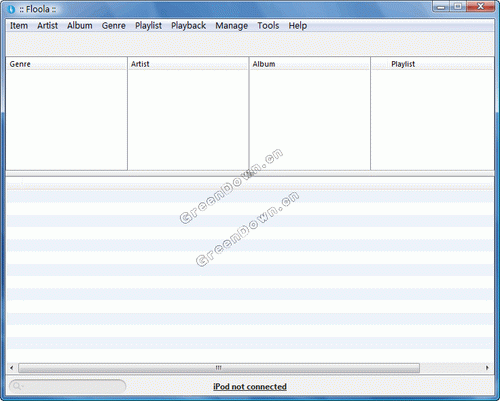500x401 pixels.
Task: Click the left scroll arrow
Action: (12, 368)
